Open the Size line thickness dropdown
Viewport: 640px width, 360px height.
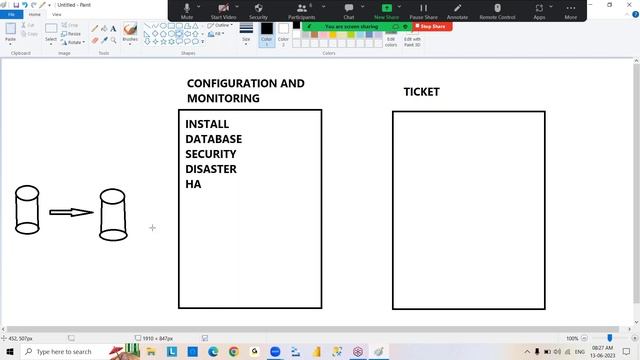tap(246, 34)
